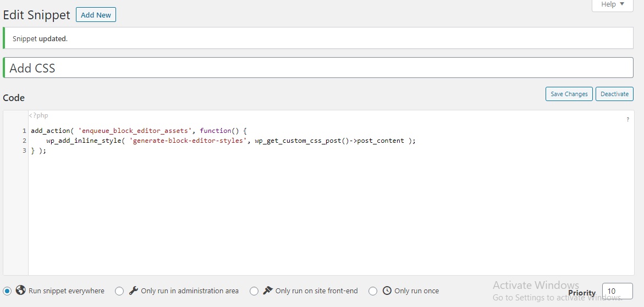Select Only run on site front-end radio

(254, 291)
